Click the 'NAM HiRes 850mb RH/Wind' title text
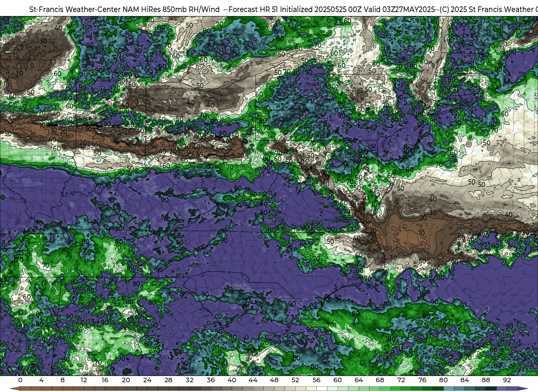This screenshot has height=392, width=538. click(x=171, y=9)
